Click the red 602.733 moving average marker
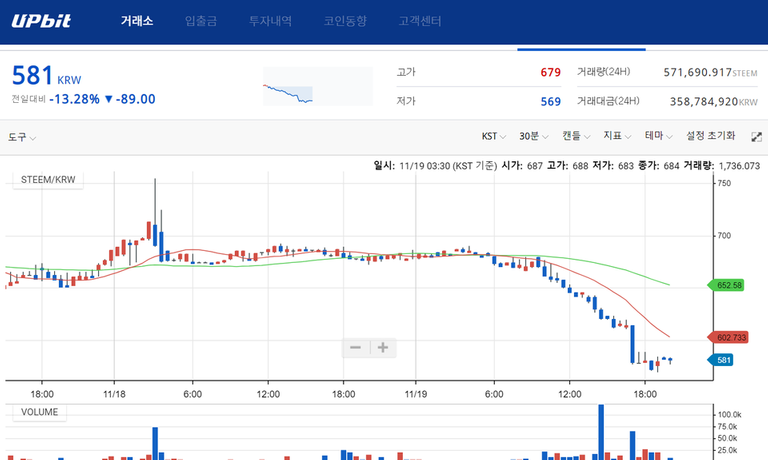This screenshot has height=460, width=768. click(731, 337)
